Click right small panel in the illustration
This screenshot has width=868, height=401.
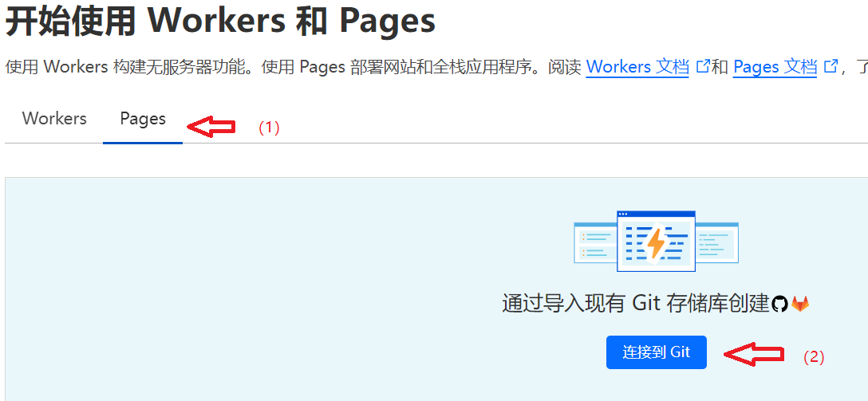point(716,242)
